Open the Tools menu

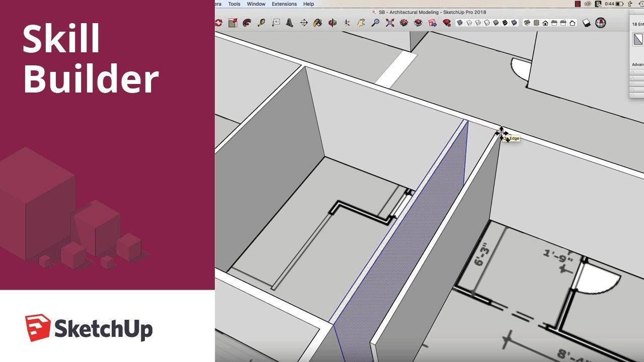pyautogui.click(x=234, y=4)
